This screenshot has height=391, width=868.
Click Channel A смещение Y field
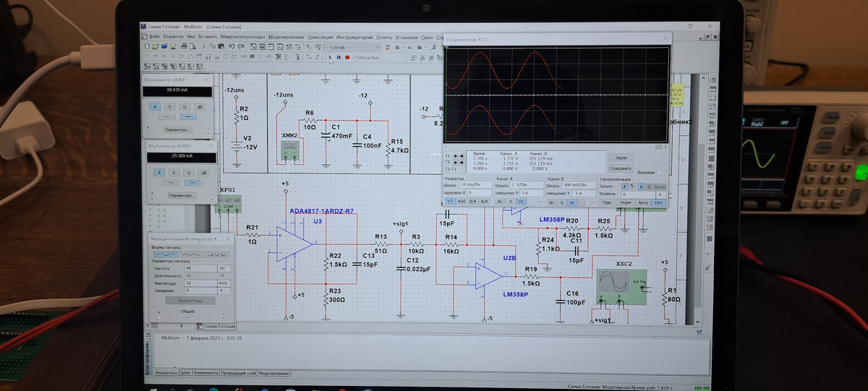pyautogui.click(x=532, y=194)
